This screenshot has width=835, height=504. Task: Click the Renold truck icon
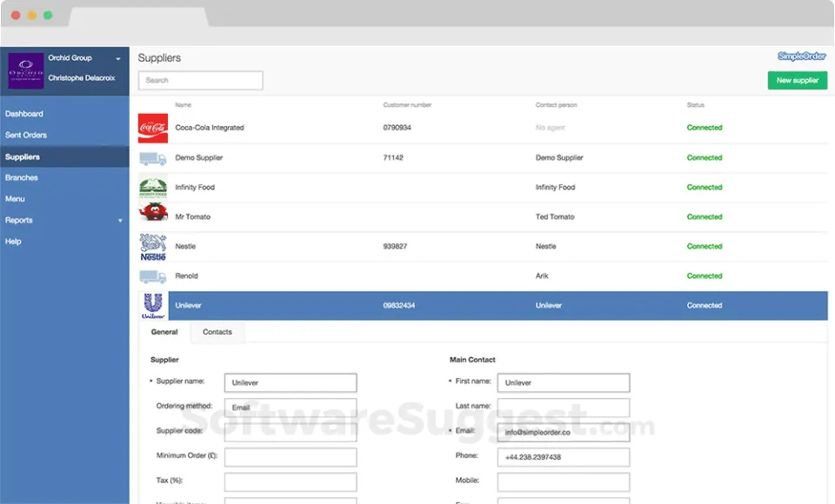(x=151, y=275)
